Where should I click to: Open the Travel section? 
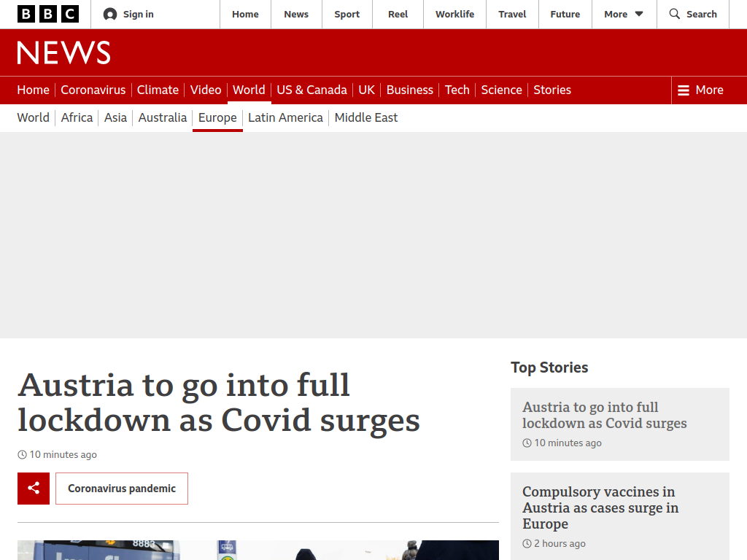pyautogui.click(x=512, y=15)
